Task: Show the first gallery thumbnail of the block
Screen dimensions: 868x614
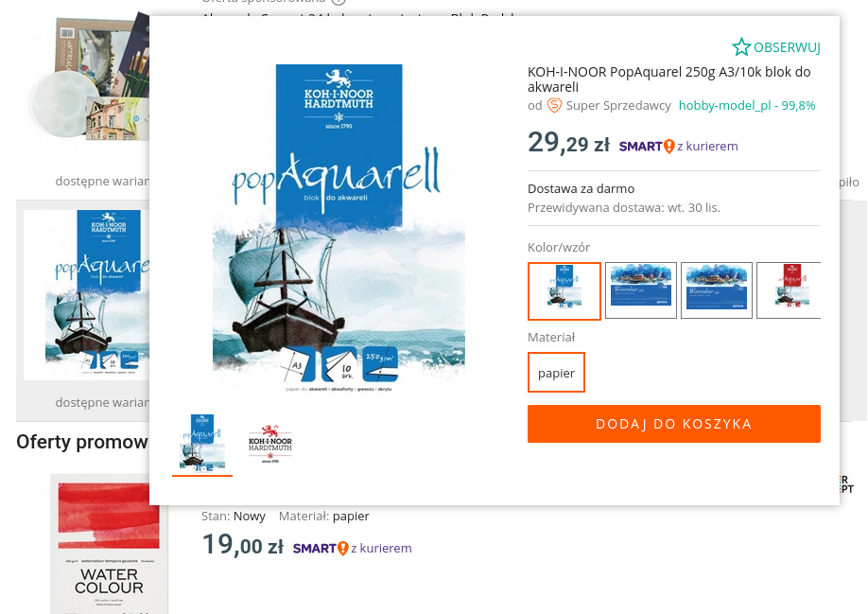Action: click(202, 443)
